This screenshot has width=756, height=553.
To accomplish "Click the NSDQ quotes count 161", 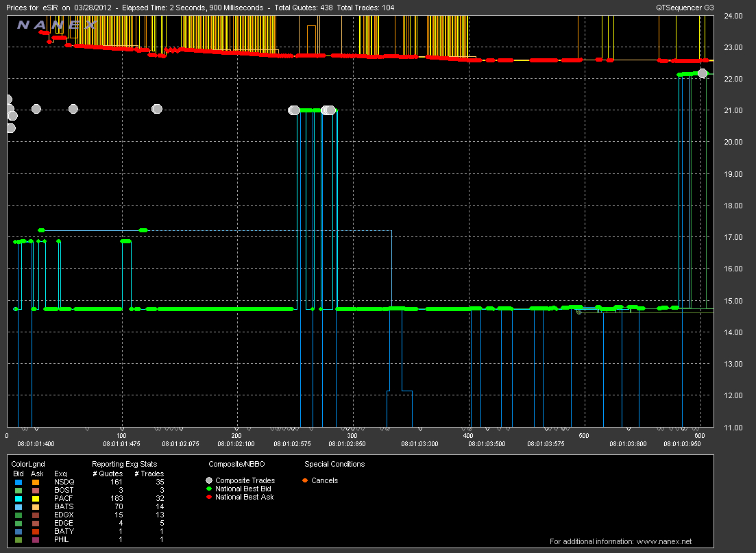I will point(117,482).
